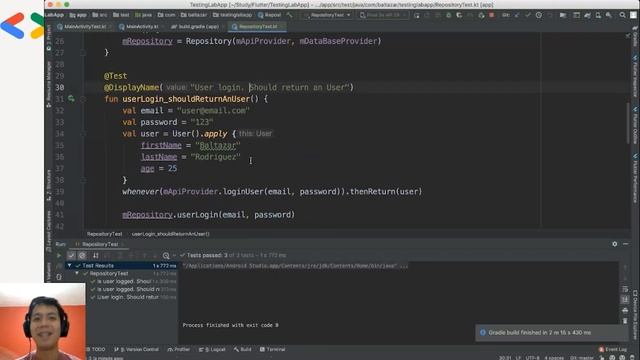Click the 'com' breadcrumb folder
Screen dimensions: 640x360
point(167,15)
